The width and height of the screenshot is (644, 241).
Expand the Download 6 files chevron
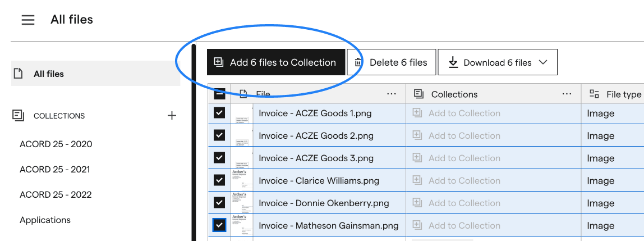click(543, 62)
